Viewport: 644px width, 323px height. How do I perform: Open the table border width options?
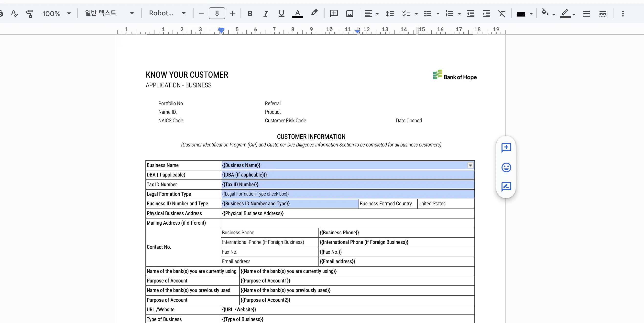click(586, 13)
